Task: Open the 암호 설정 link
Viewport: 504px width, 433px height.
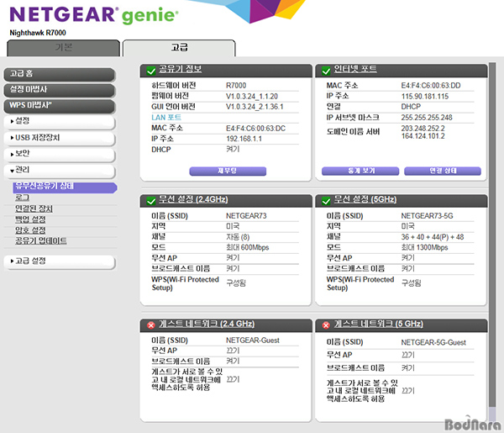Action: coord(30,230)
